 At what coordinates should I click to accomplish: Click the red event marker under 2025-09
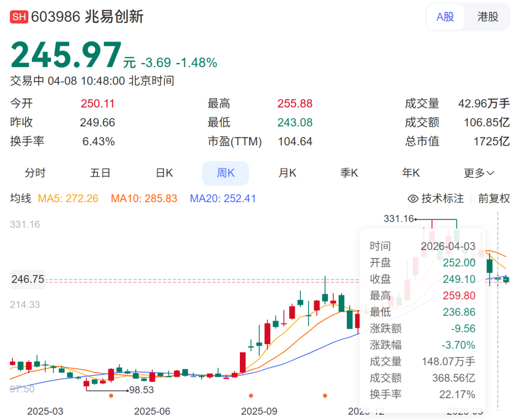[250, 396]
